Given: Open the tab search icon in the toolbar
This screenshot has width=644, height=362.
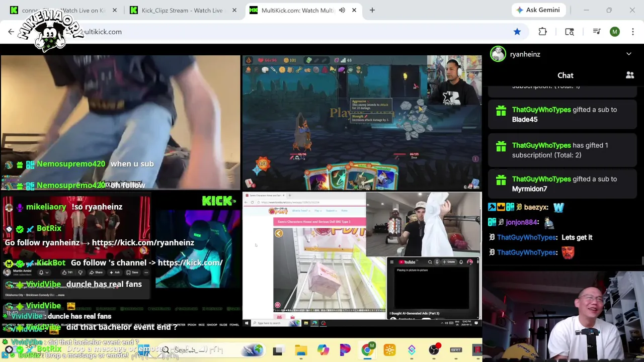Looking at the screenshot, I should tap(570, 32).
